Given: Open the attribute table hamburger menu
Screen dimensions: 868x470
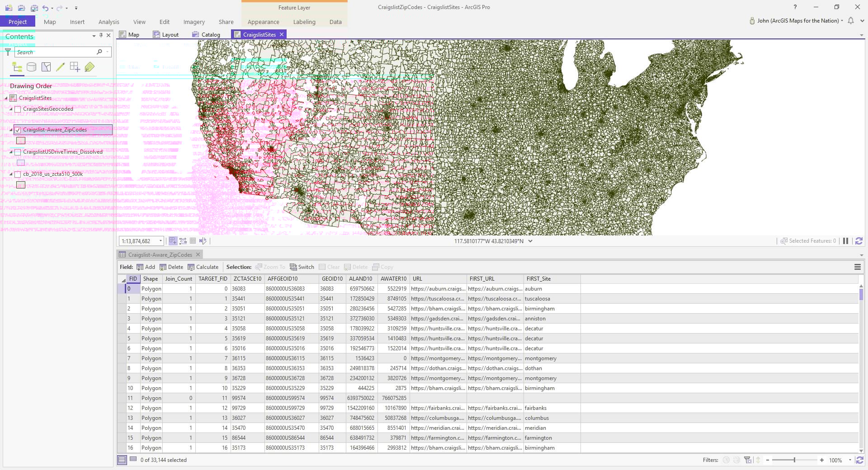Looking at the screenshot, I should pyautogui.click(x=858, y=267).
